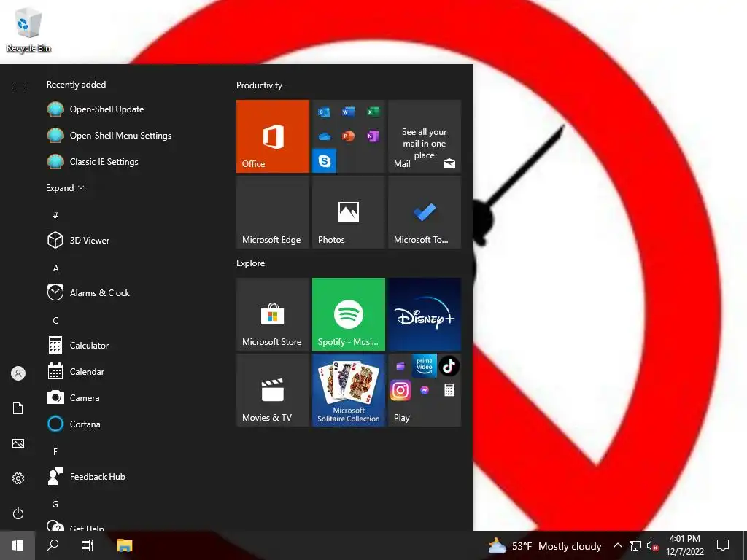Click the muted volume tray icon
Screen dimensions: 747x560
tap(652, 545)
